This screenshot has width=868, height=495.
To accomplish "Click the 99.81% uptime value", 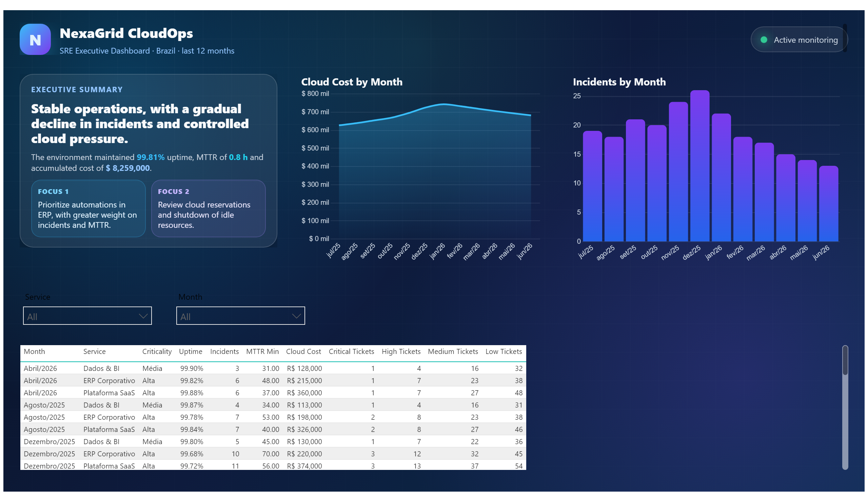I will (x=150, y=157).
